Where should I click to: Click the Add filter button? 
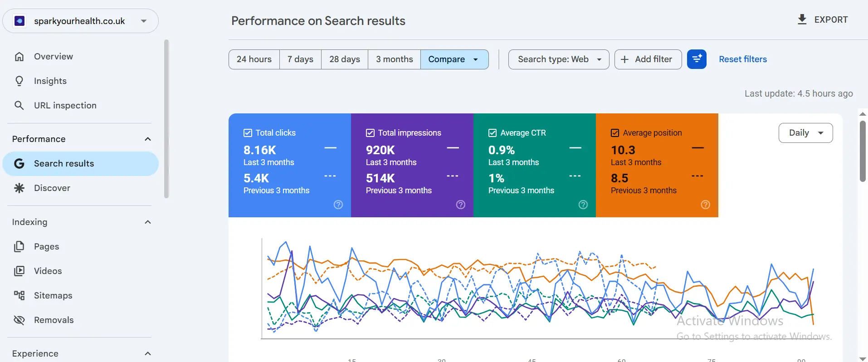coord(648,59)
